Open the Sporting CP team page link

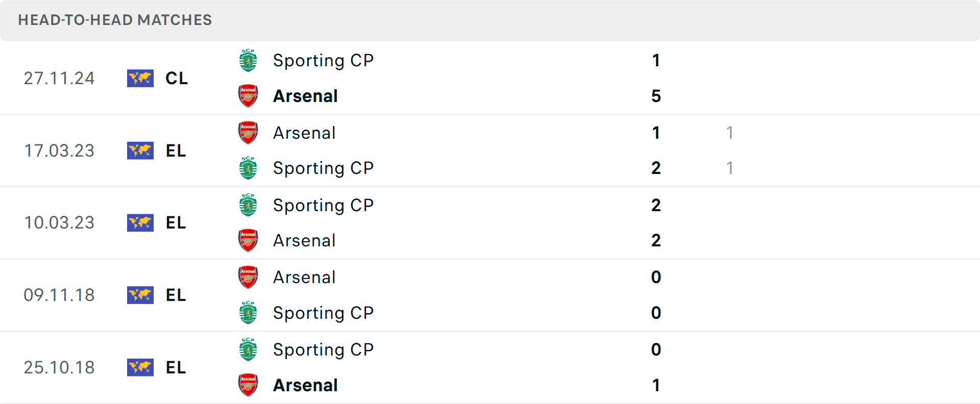point(324,60)
